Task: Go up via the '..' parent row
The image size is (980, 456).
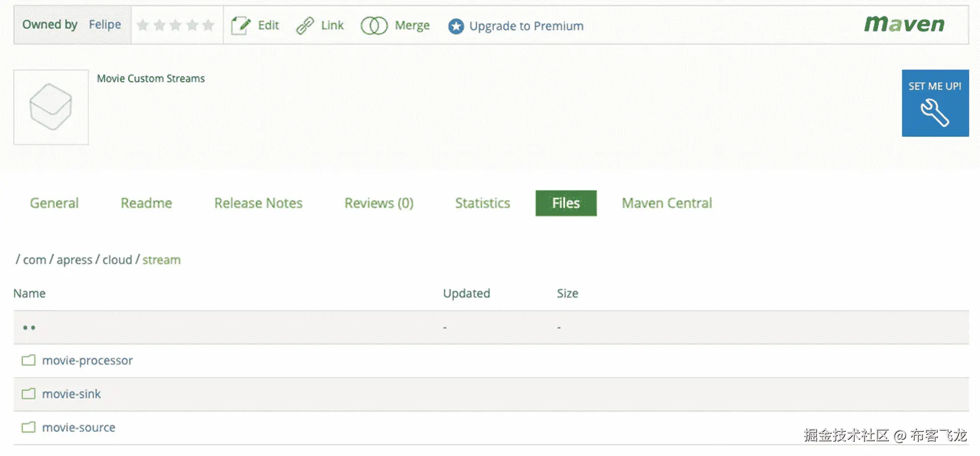Action: point(491,328)
